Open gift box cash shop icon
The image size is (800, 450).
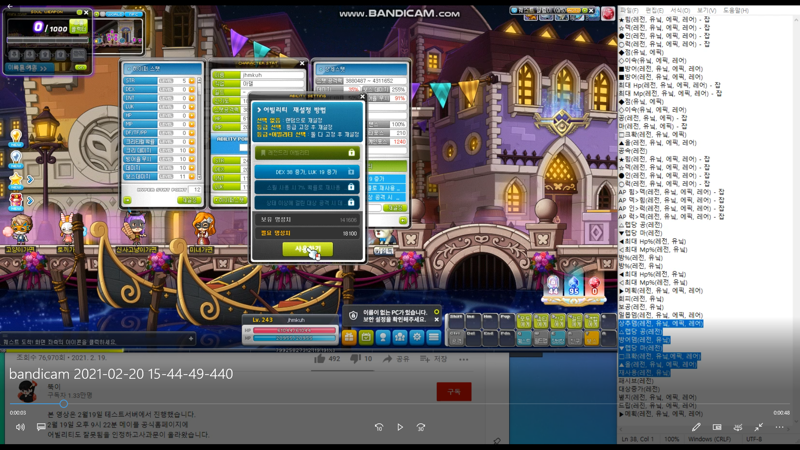pyautogui.click(x=349, y=337)
